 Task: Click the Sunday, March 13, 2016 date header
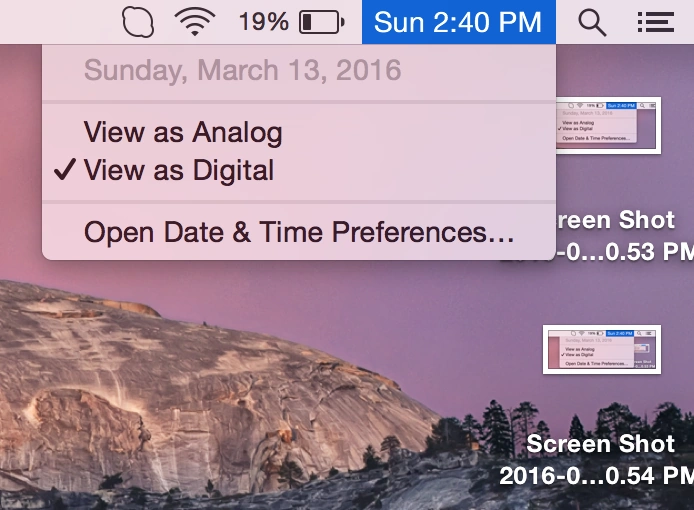(x=242, y=70)
